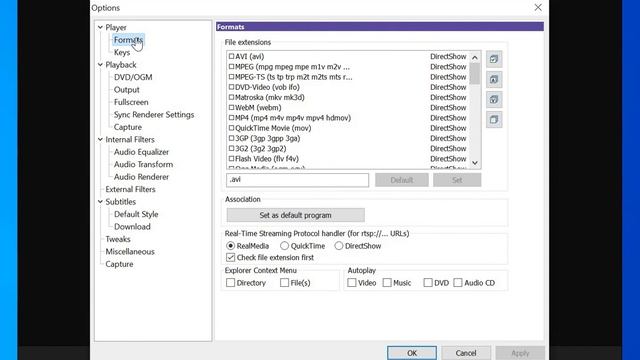
Task: Select the DirectShow radio button
Action: coord(339,246)
